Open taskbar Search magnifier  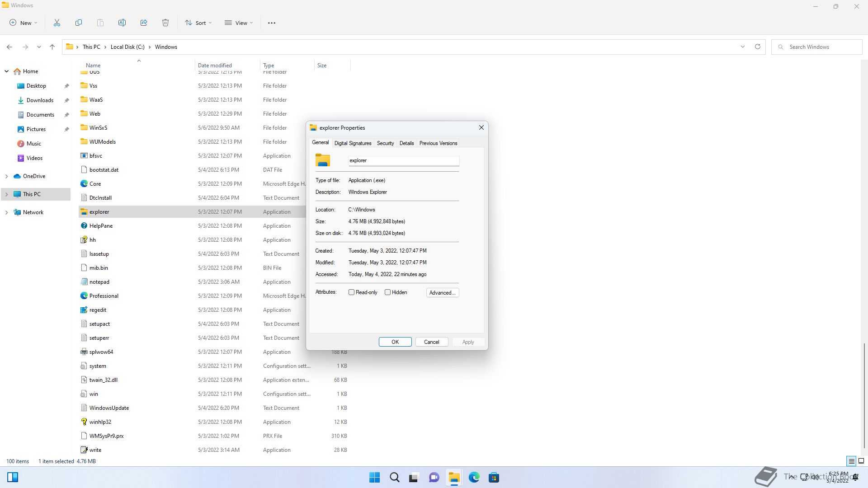tap(395, 478)
